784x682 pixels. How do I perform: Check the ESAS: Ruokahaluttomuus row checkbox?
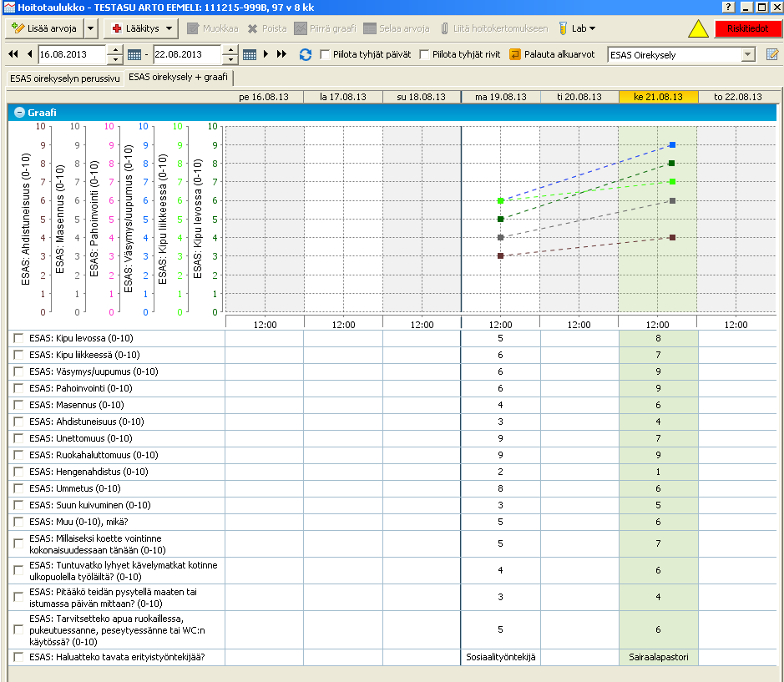(x=18, y=455)
